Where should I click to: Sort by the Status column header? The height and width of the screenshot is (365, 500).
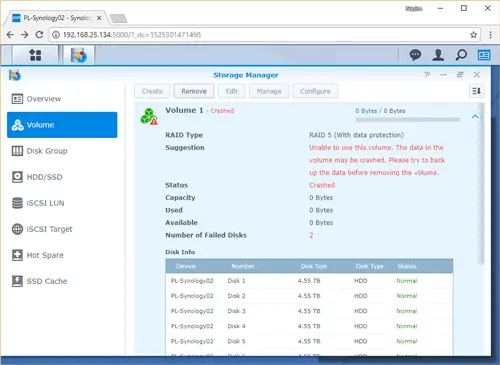(x=407, y=266)
